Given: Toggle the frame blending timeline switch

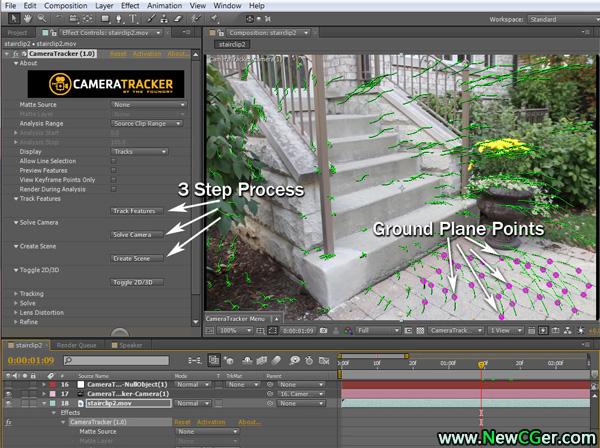Looking at the screenshot, I should click(x=262, y=360).
